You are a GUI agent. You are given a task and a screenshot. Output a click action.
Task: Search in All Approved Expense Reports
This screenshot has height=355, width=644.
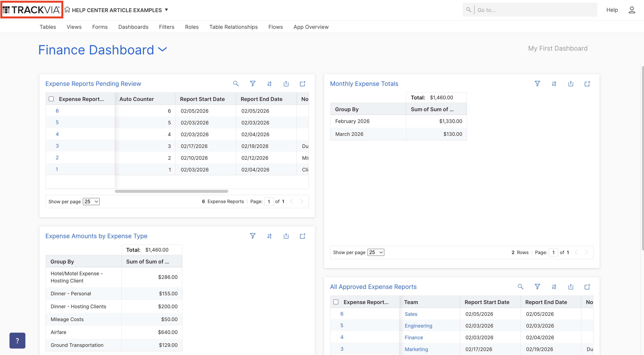520,287
